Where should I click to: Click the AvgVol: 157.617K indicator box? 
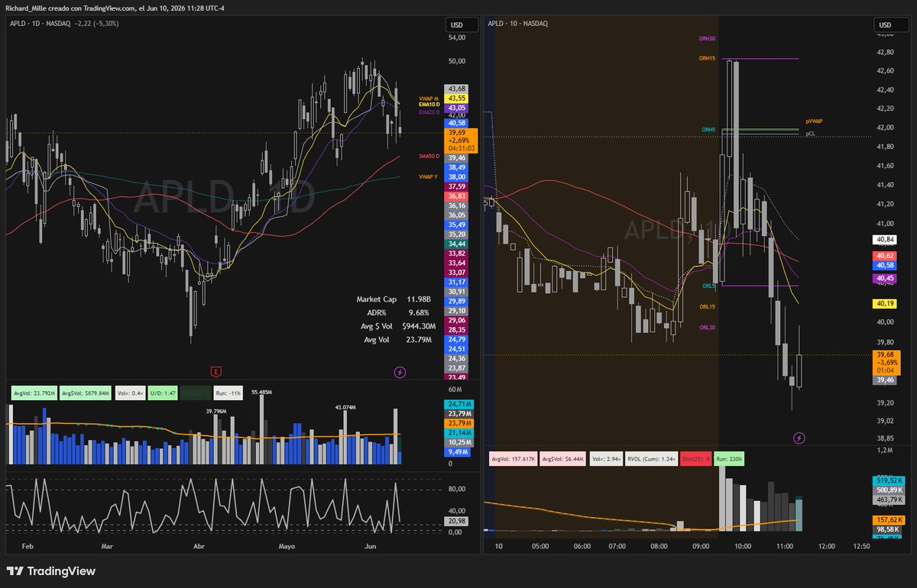[x=512, y=460]
